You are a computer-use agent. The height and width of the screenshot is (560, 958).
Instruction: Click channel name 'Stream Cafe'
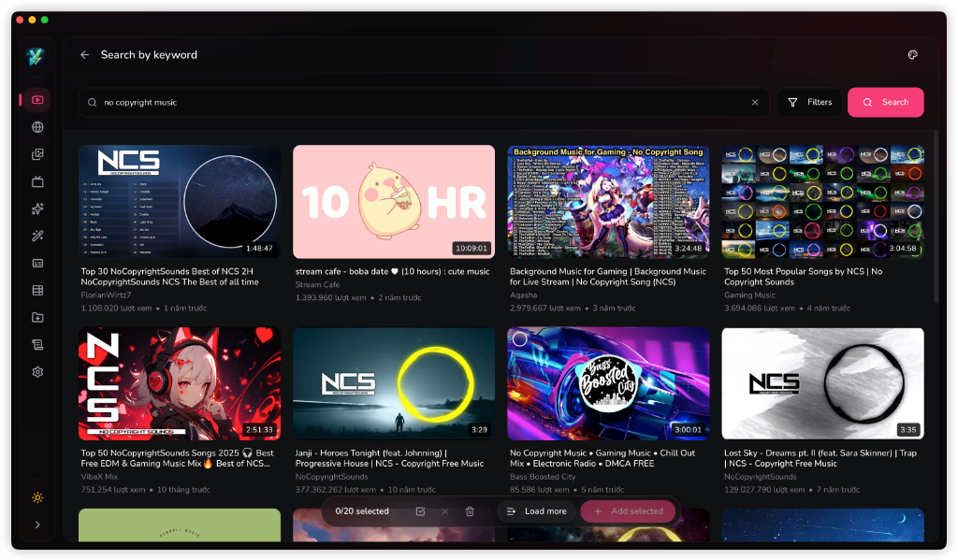[317, 284]
